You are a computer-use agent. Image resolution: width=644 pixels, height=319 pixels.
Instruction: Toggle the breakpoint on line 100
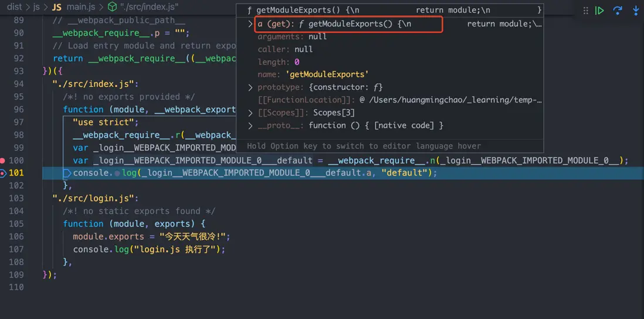tap(2, 160)
